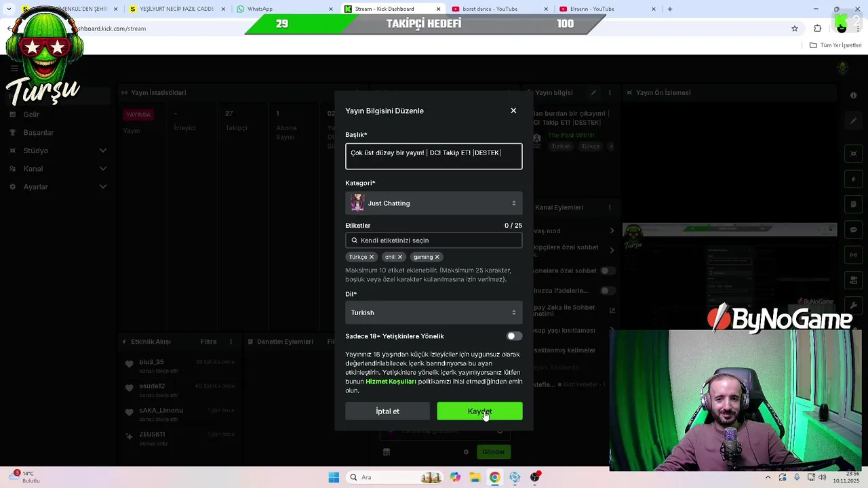This screenshot has height=488, width=868.
Task: Open Kanal Eylemleri panel three-dot menu
Action: (610, 207)
